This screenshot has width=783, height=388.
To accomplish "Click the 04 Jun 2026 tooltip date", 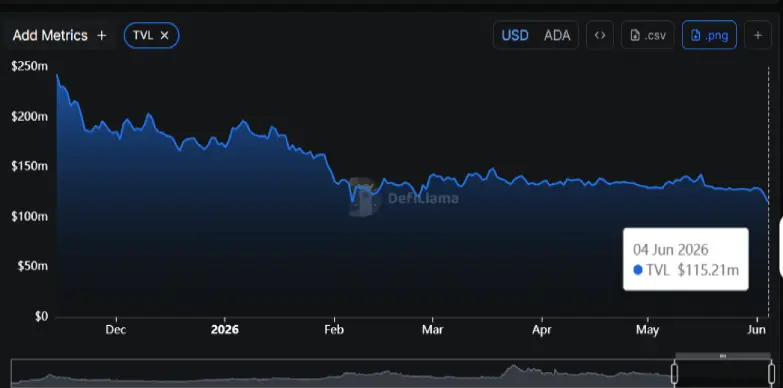I will (671, 250).
